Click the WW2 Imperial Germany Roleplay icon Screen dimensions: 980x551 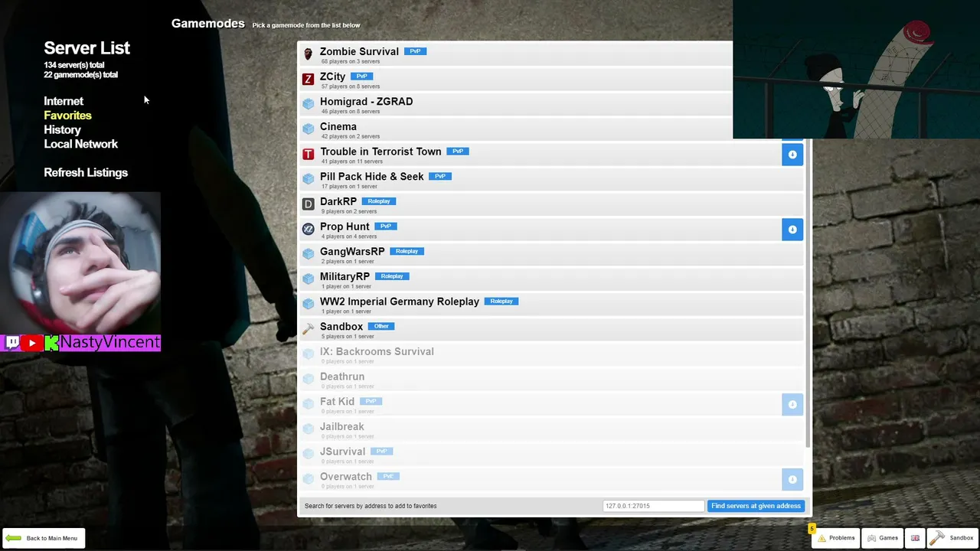[x=308, y=304]
